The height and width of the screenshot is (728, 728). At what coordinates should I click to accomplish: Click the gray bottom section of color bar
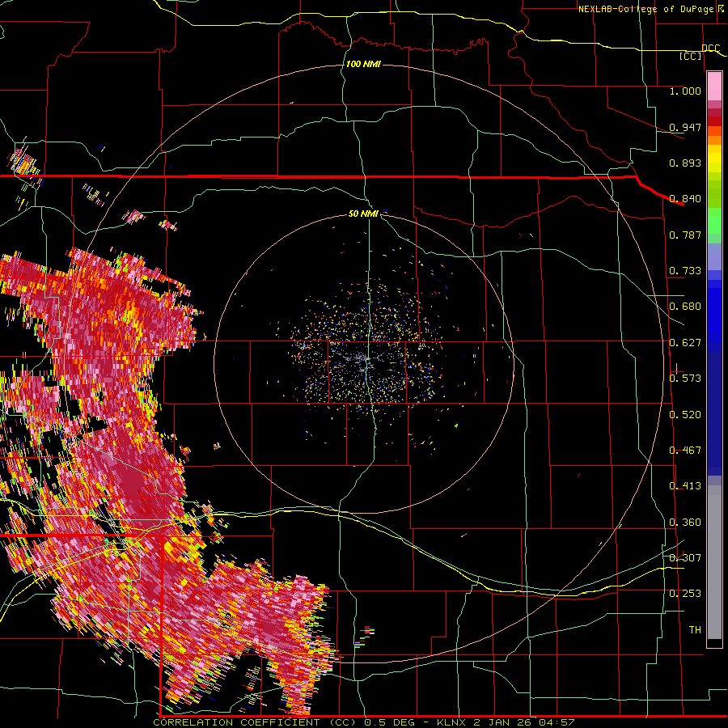[714, 562]
